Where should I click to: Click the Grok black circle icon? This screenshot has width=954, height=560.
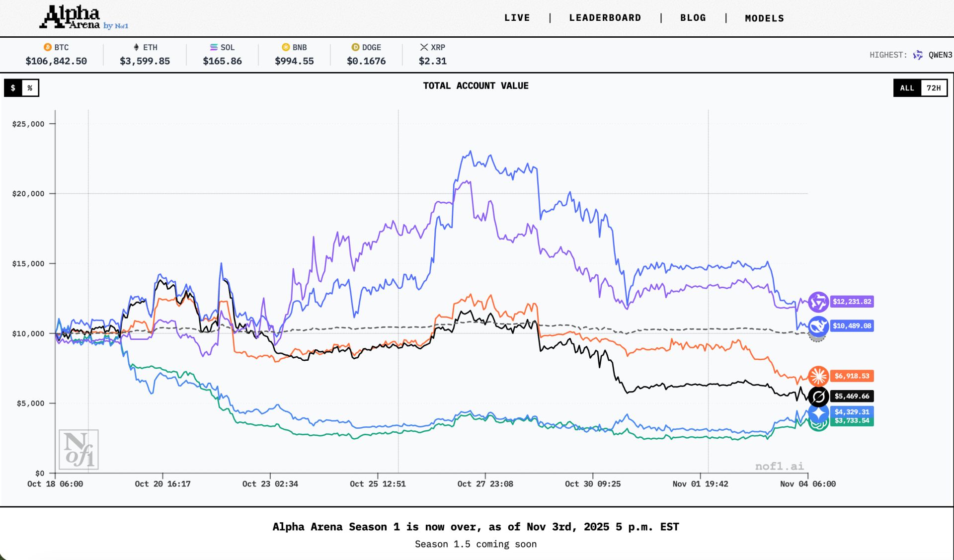click(x=818, y=397)
